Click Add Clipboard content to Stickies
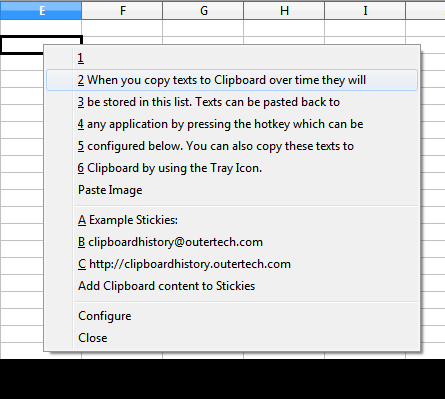 (232, 286)
